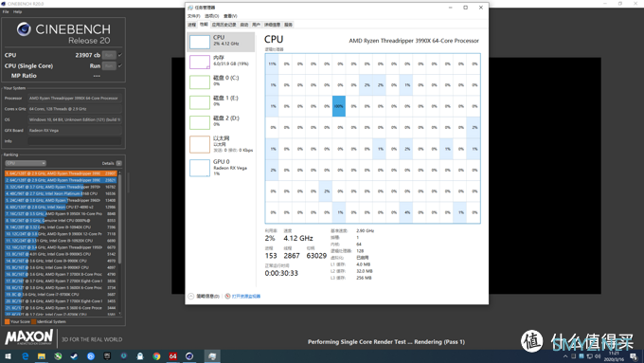Select Disk 1 (E:) in the performance sidebar
The height and width of the screenshot is (363, 644).
point(221,102)
